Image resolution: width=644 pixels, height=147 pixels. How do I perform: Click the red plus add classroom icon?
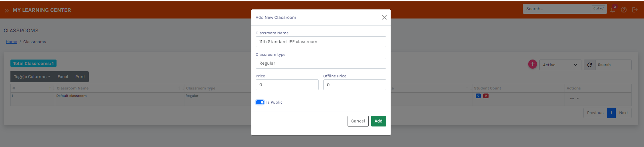[x=532, y=64]
